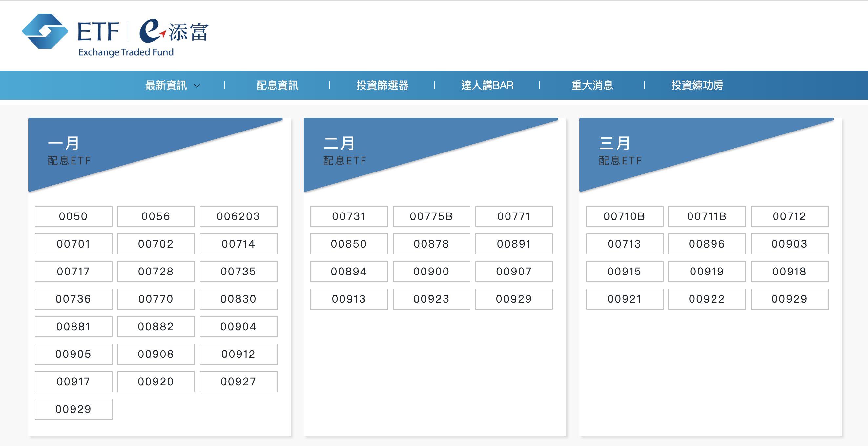The image size is (868, 446).
Task: Click ETF 00921 button
Action: pyautogui.click(x=625, y=299)
